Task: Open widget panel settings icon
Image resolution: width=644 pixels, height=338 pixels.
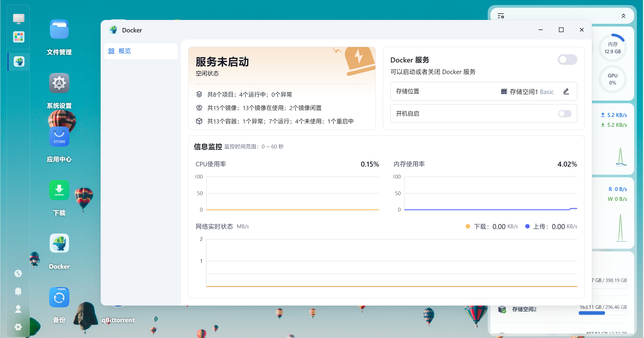Action: (x=501, y=16)
